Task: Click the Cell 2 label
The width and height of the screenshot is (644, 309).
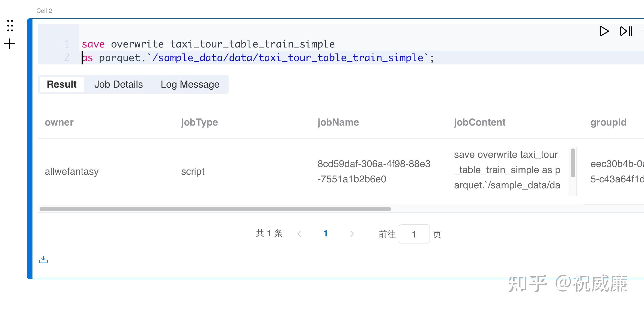Action: click(44, 10)
